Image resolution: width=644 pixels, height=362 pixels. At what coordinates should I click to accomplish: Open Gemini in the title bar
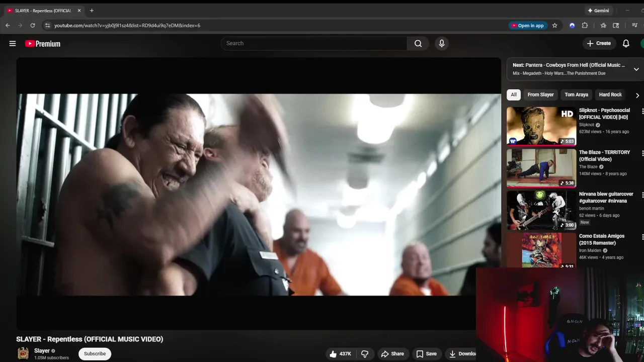[x=598, y=11]
